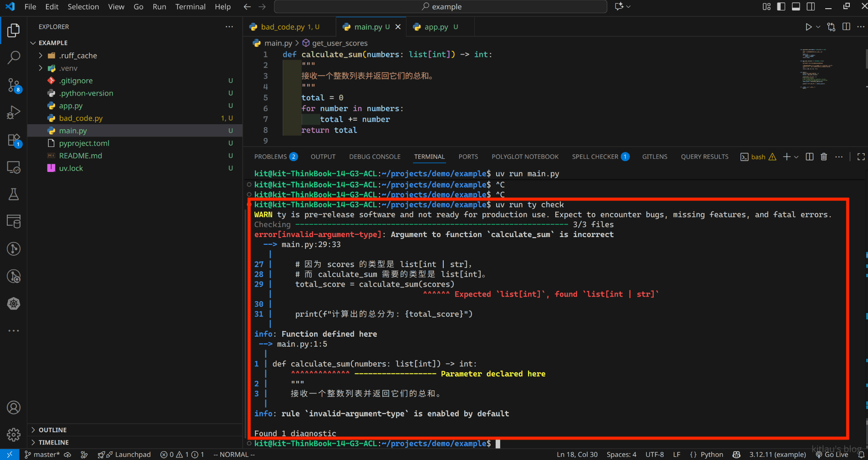This screenshot has width=868, height=460.
Task: Open the new terminal launch profile dropdown
Action: [796, 157]
